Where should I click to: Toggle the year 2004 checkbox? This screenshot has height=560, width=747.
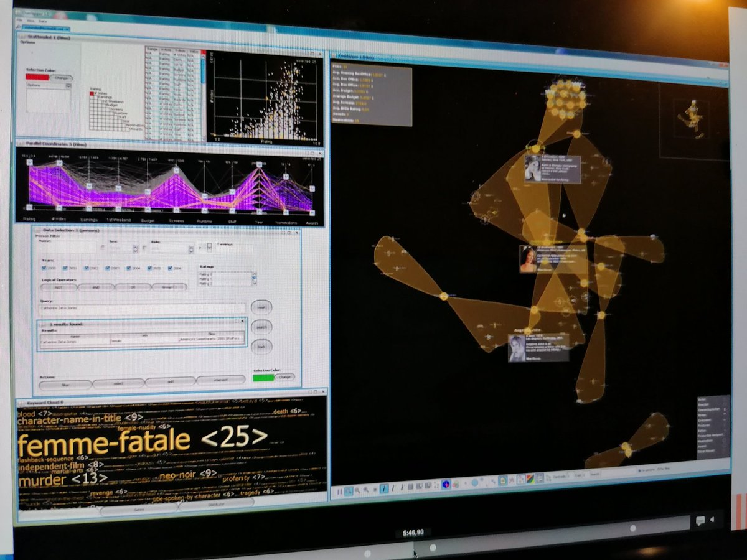click(x=128, y=268)
